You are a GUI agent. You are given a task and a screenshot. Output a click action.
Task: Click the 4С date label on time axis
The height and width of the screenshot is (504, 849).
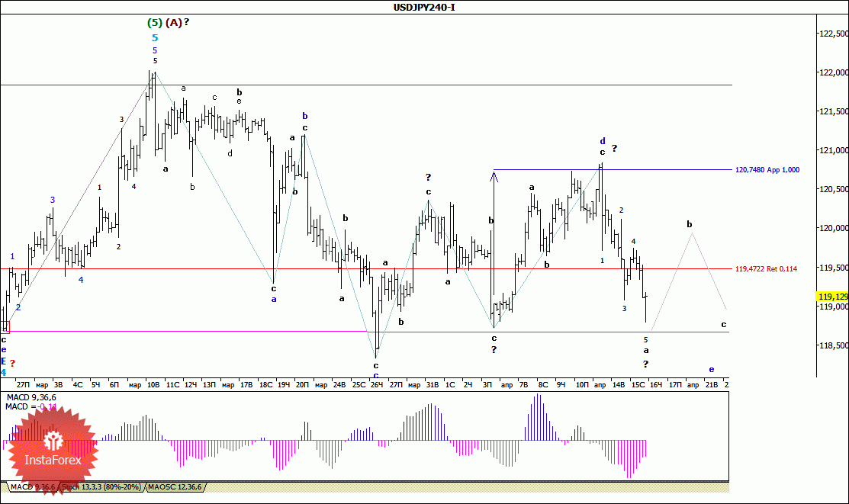(78, 385)
